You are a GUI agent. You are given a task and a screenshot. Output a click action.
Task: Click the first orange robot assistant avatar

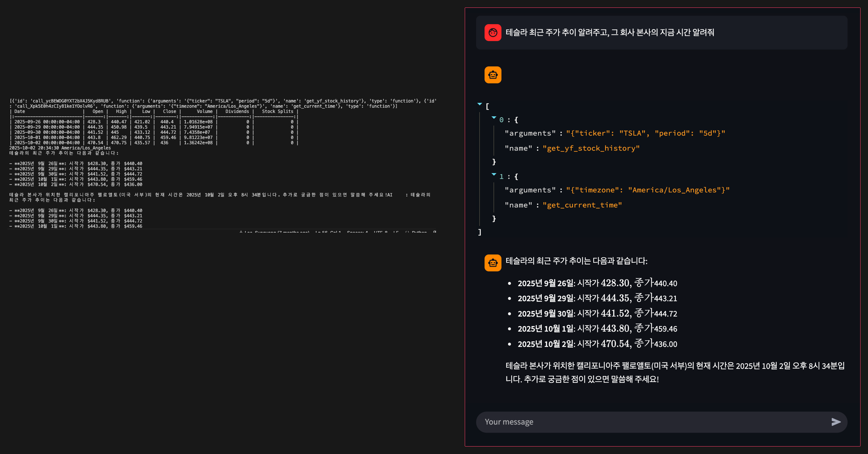[493, 75]
